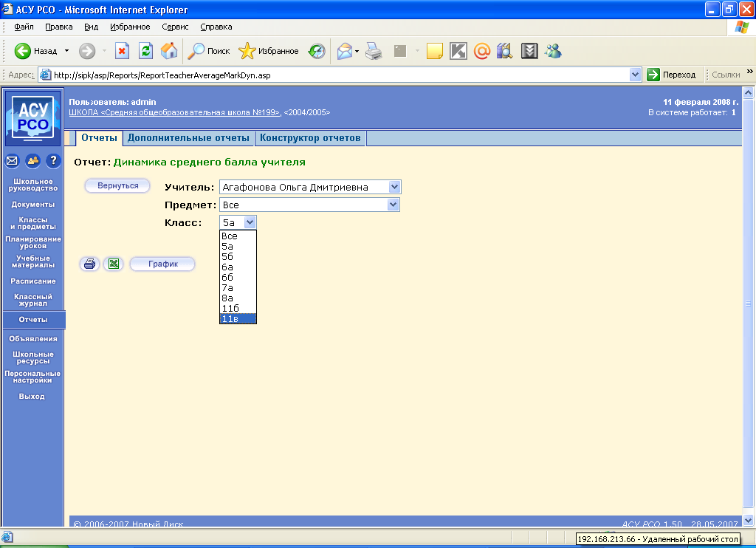Click the page icon in the address bar

(x=45, y=75)
